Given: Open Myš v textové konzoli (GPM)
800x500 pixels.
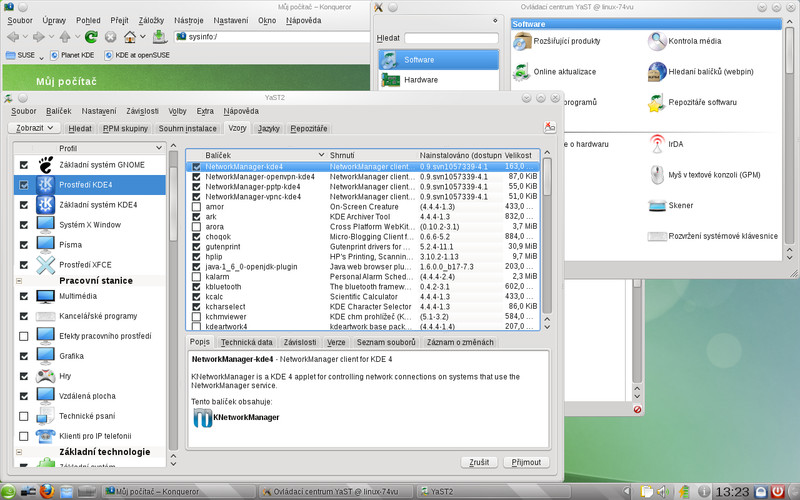Looking at the screenshot, I should pyautogui.click(x=704, y=174).
